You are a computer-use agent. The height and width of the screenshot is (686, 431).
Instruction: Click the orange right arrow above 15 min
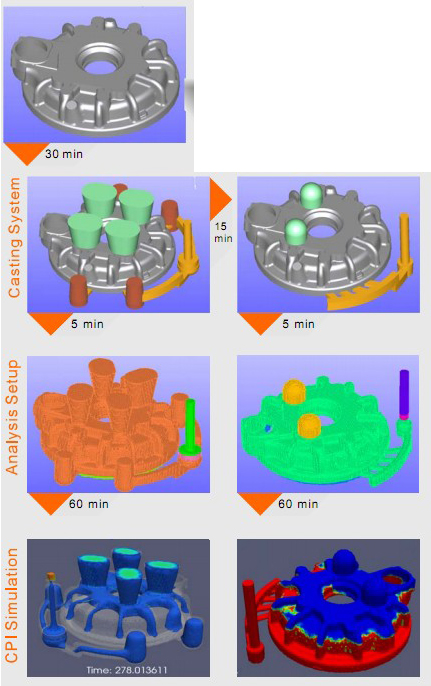219,199
